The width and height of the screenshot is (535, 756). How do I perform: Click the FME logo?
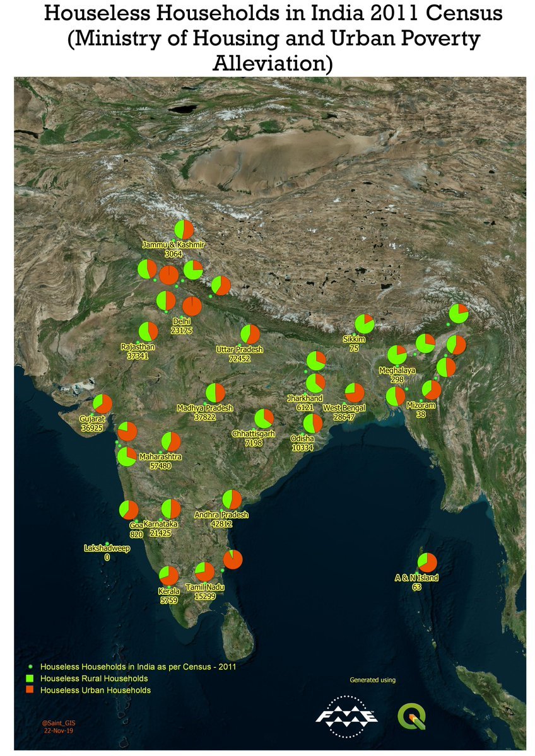tap(346, 716)
